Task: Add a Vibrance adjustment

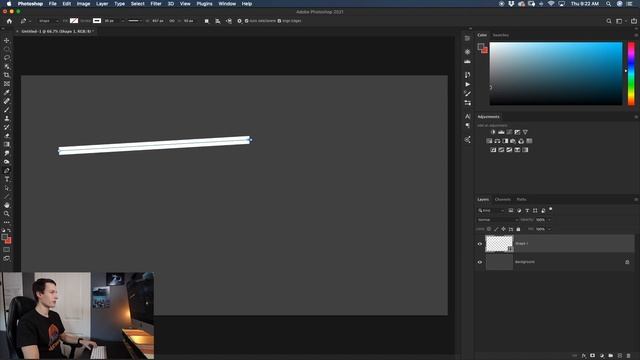Action: click(525, 132)
